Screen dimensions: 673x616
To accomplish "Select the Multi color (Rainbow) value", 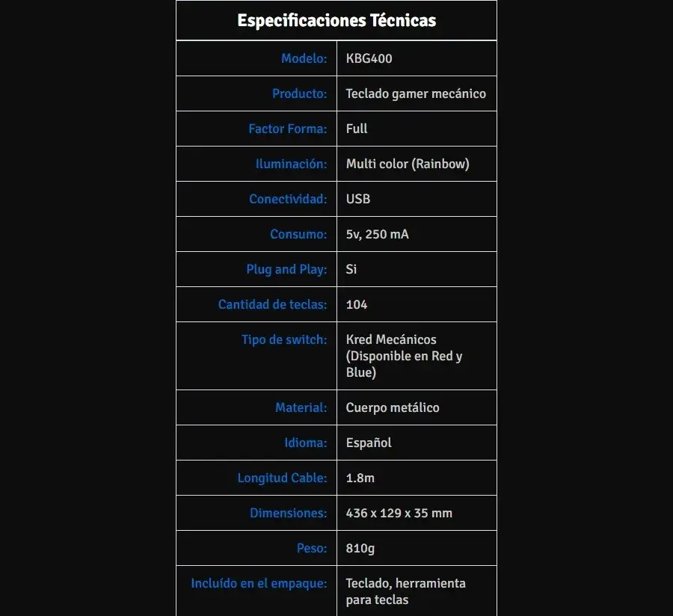I will pyautogui.click(x=408, y=164).
